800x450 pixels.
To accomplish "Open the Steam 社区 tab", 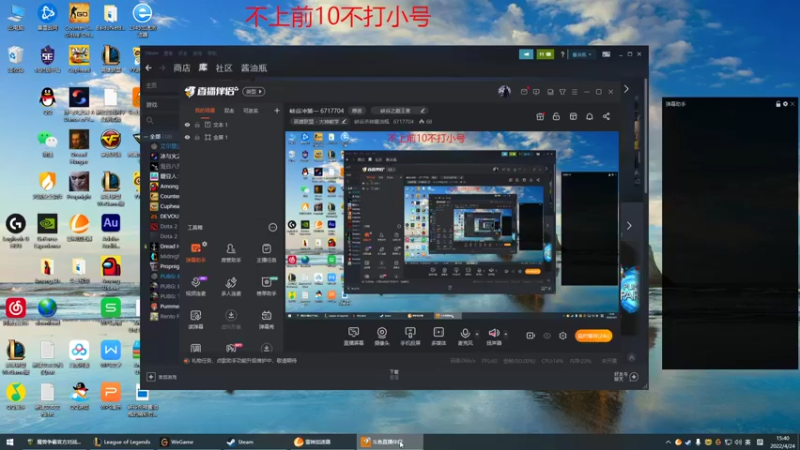I will click(224, 68).
